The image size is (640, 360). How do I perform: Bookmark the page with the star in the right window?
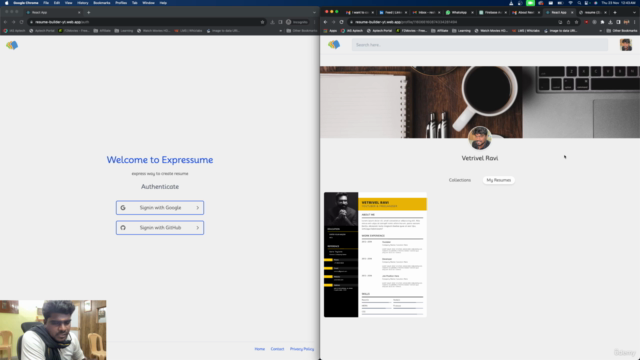[x=576, y=22]
